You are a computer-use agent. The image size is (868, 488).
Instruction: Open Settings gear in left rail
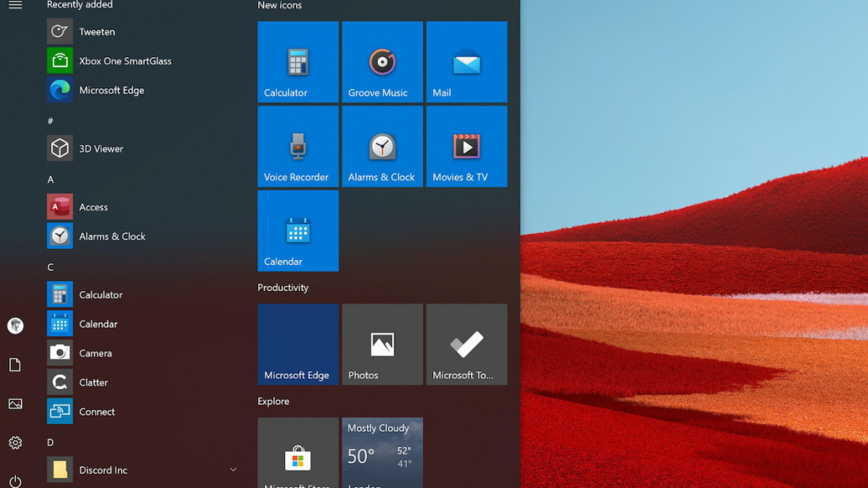click(x=15, y=443)
